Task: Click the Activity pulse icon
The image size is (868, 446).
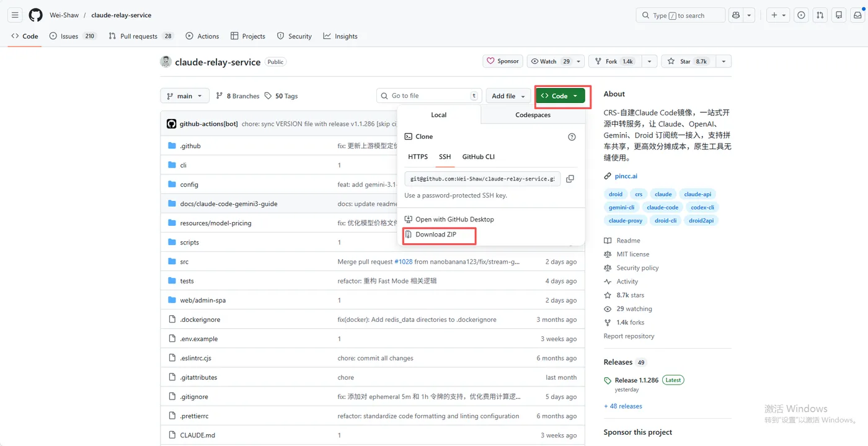Action: click(608, 282)
